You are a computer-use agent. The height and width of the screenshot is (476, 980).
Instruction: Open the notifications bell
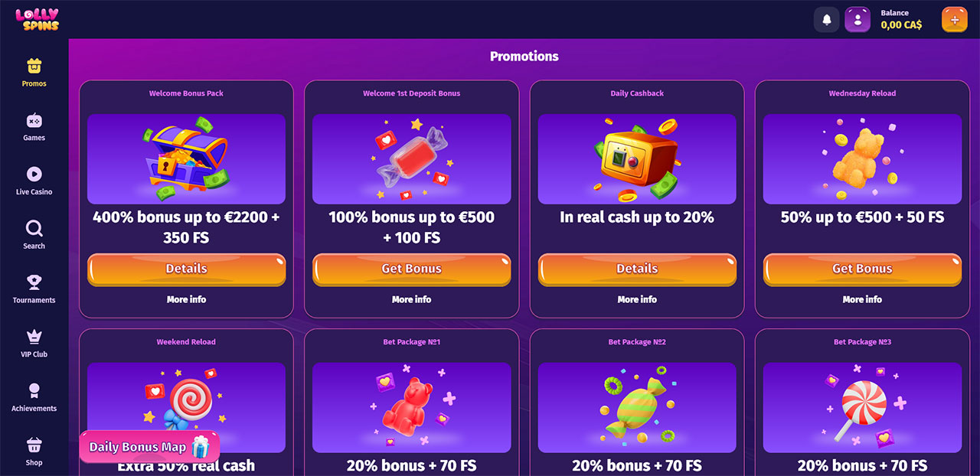tap(826, 20)
